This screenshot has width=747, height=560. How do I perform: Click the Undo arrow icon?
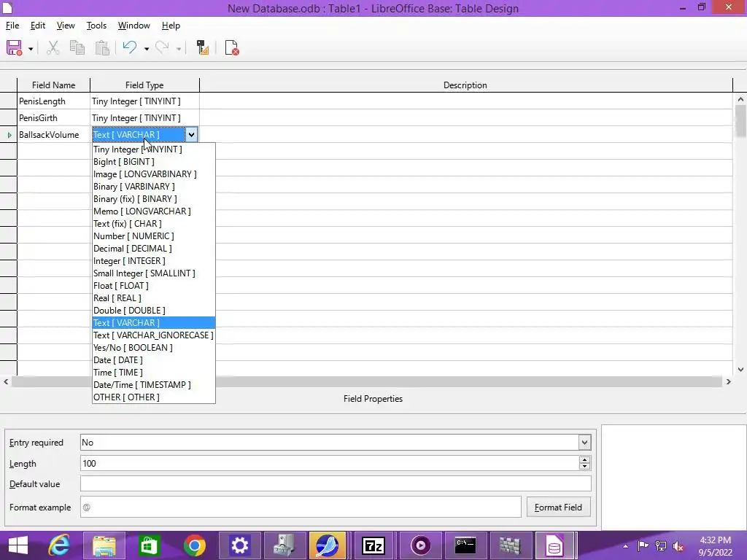pyautogui.click(x=130, y=47)
